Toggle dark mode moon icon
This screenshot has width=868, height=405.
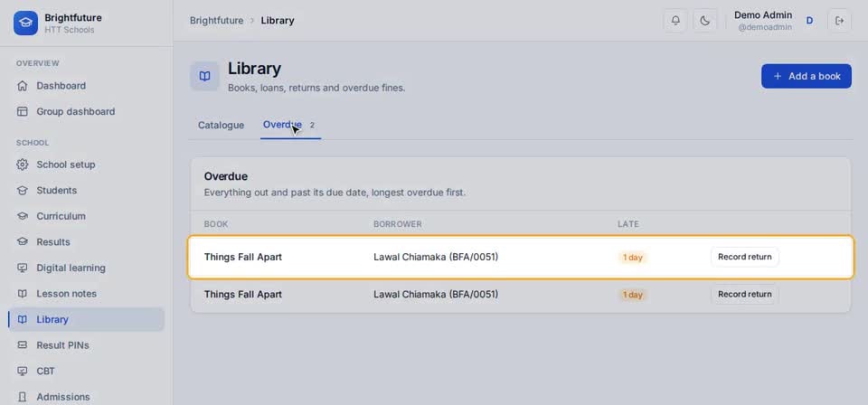pyautogui.click(x=704, y=21)
